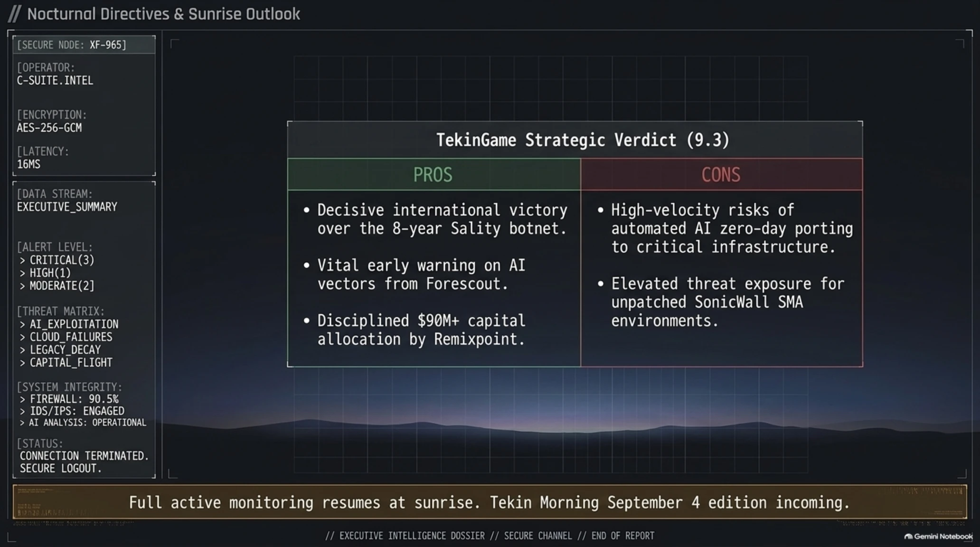980x547 pixels.
Task: Click the "[THREAT MATRIX:" label
Action: click(x=61, y=311)
